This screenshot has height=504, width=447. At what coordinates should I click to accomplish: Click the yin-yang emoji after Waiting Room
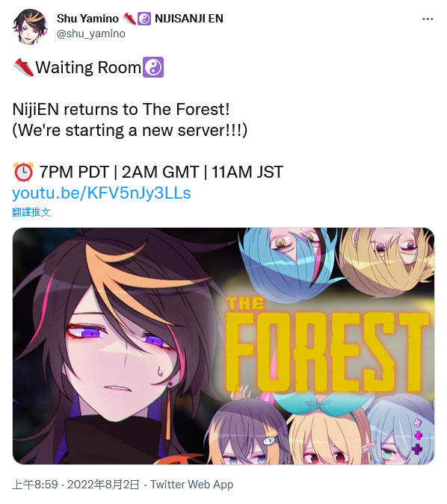point(153,67)
